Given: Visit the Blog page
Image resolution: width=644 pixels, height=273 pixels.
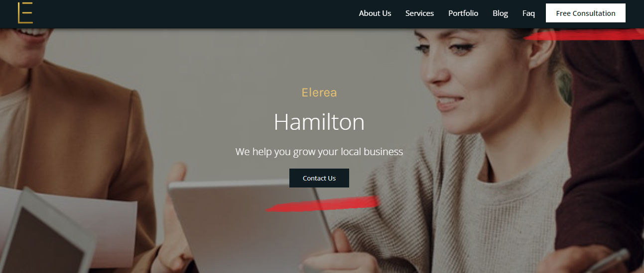Looking at the screenshot, I should (500, 13).
